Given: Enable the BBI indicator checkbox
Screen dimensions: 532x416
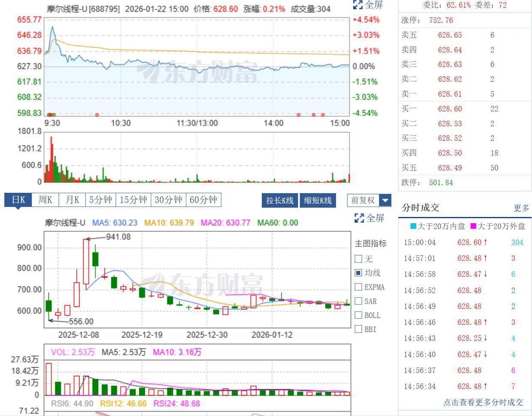Looking at the screenshot, I should pos(359,329).
